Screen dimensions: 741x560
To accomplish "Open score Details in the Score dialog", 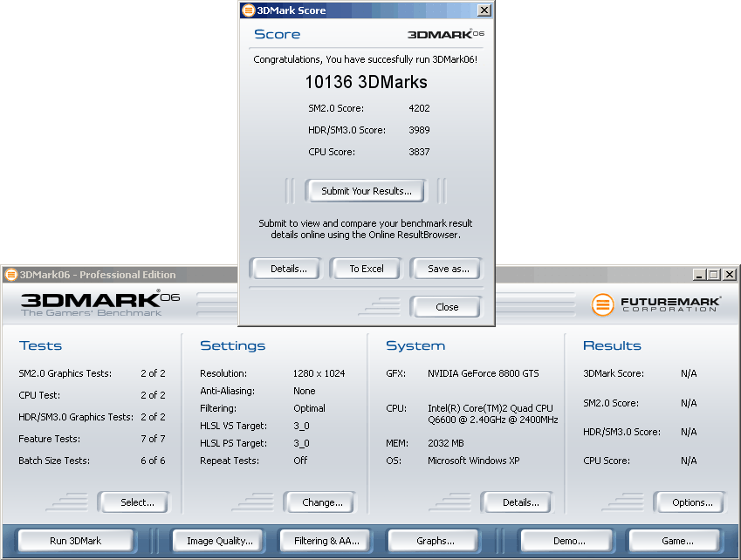I will click(x=288, y=269).
